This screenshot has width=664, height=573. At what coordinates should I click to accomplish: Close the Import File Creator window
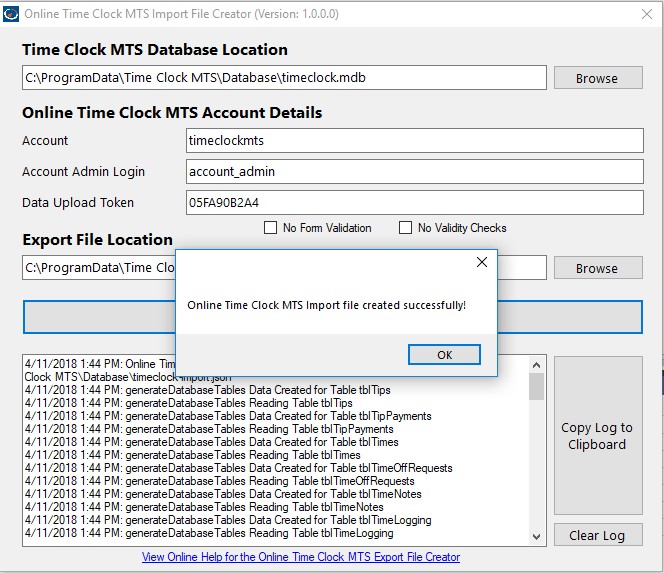coord(647,14)
